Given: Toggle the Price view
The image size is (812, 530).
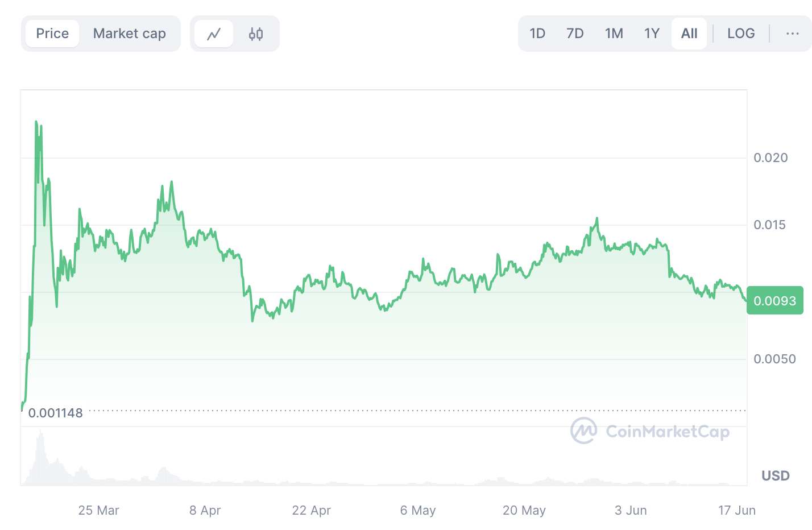Looking at the screenshot, I should click(52, 34).
